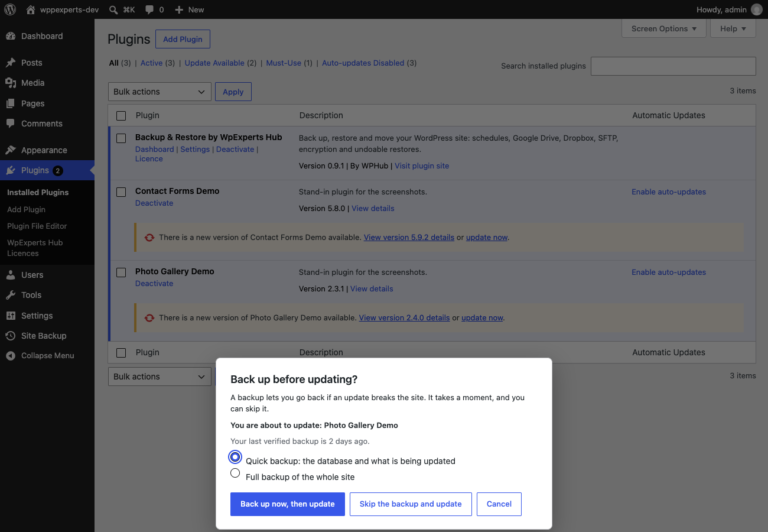Screen dimensions: 768x532
Task: Open the comments bubble in admin bar
Action: (x=149, y=9)
